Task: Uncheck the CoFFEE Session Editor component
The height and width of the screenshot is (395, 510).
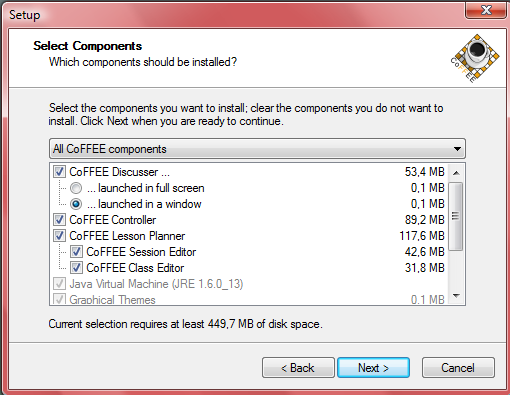Action: [76, 252]
